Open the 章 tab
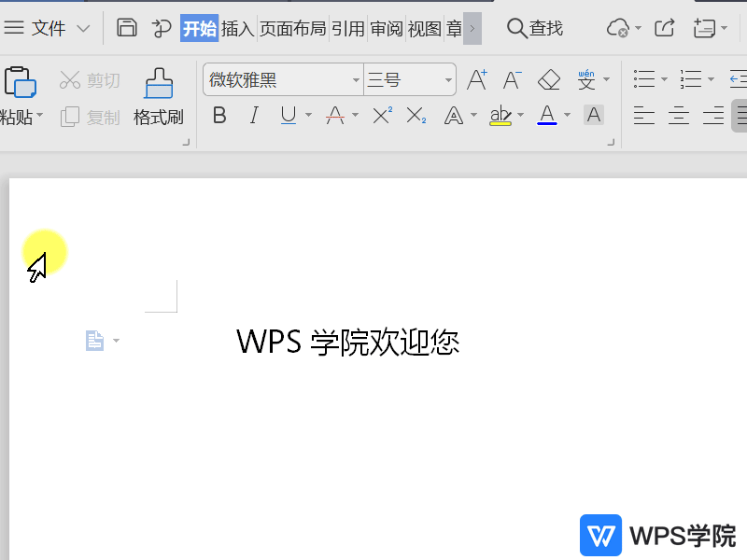The image size is (747, 560). 454,29
